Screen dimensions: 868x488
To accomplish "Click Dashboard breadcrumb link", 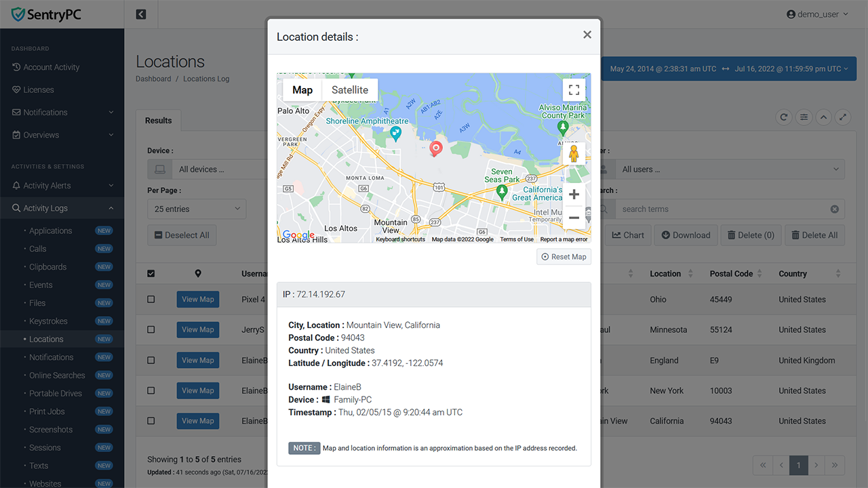I will (153, 79).
